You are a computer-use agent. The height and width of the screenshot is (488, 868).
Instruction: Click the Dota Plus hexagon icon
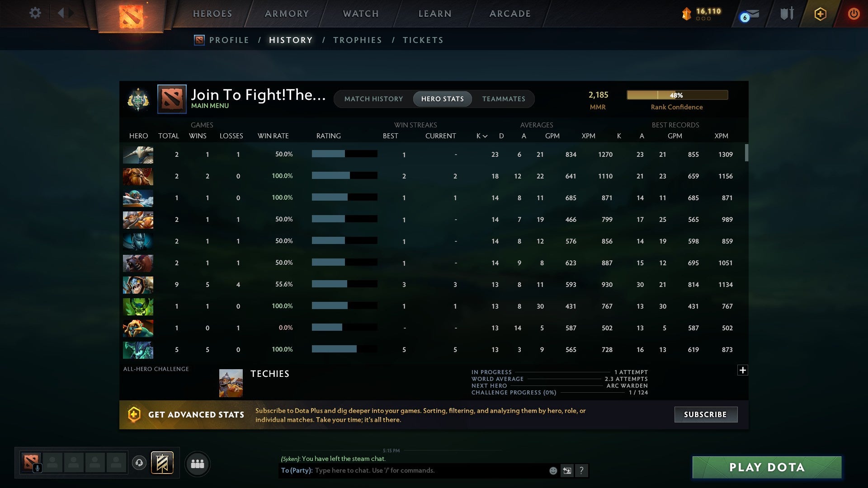pyautogui.click(x=820, y=14)
